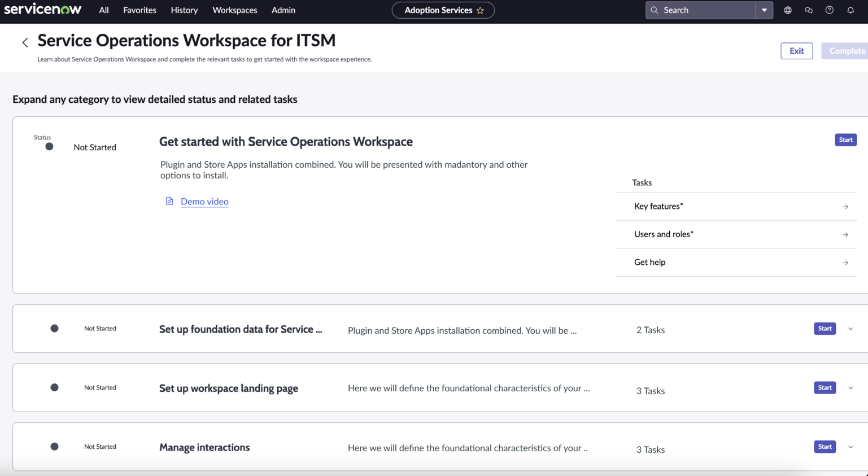Click the Complete button
This screenshot has width=868, height=476.
845,51
